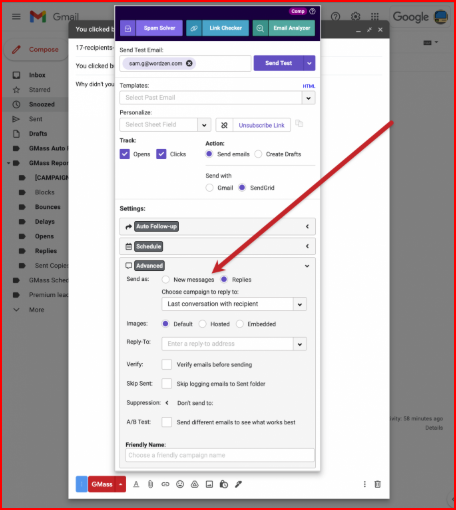Image resolution: width=456 pixels, height=510 pixels.
Task: Open the Starred folder
Action: pos(39,90)
